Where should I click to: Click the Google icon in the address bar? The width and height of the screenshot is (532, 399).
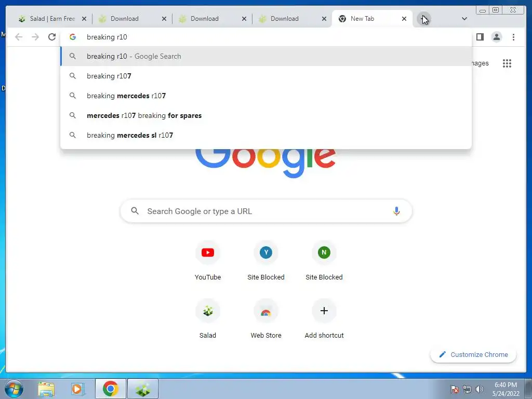(73, 37)
